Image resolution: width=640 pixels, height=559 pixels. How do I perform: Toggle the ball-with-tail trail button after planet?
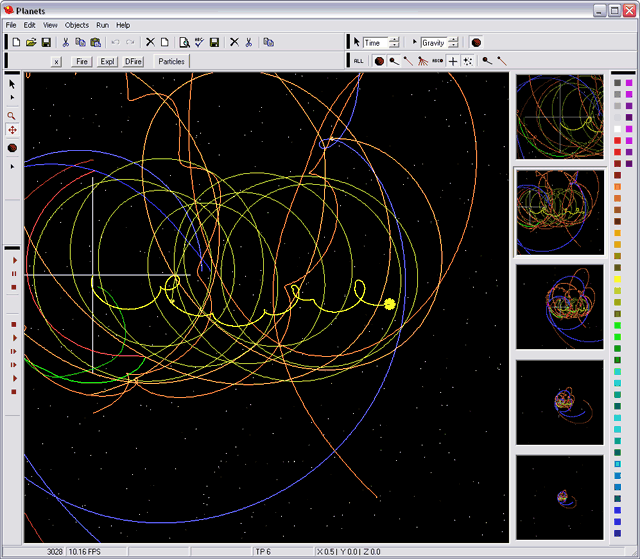(x=394, y=61)
